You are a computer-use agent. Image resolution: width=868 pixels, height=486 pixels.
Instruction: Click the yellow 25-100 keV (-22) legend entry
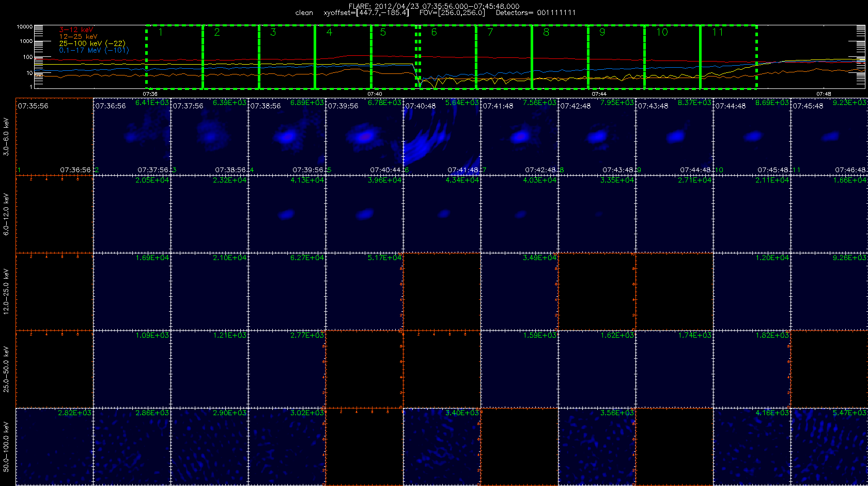point(92,43)
